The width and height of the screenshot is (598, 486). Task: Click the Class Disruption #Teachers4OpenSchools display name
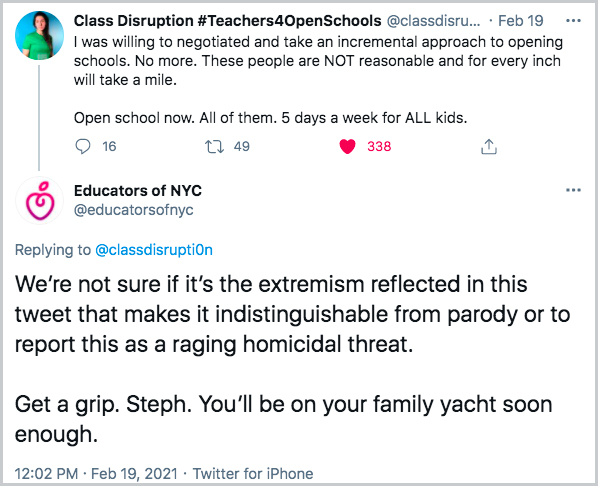pos(227,21)
